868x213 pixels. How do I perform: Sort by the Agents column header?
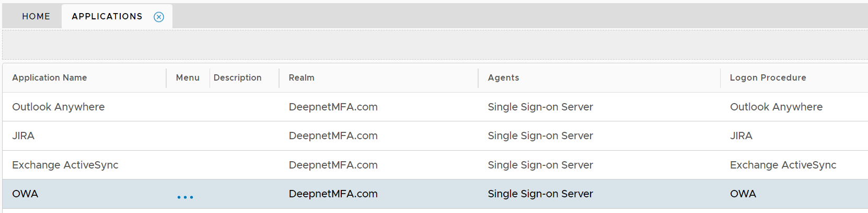coord(503,77)
